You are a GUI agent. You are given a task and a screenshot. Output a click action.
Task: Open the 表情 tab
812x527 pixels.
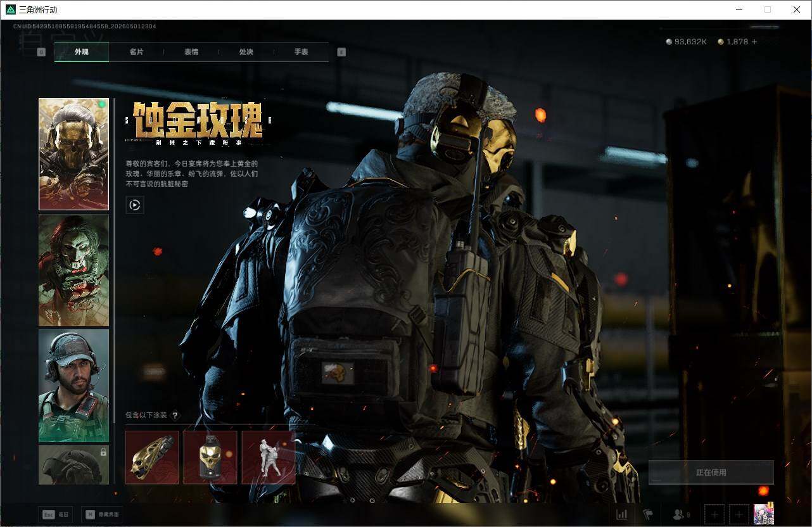pos(191,52)
